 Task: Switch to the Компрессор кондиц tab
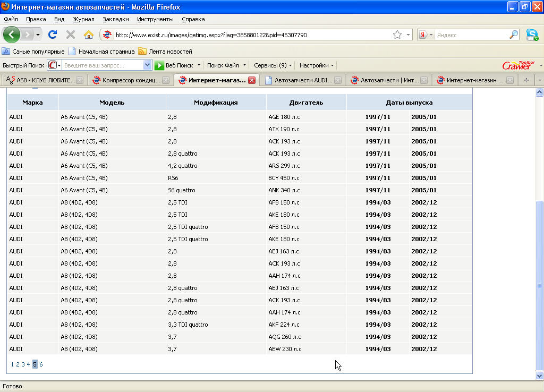click(130, 80)
